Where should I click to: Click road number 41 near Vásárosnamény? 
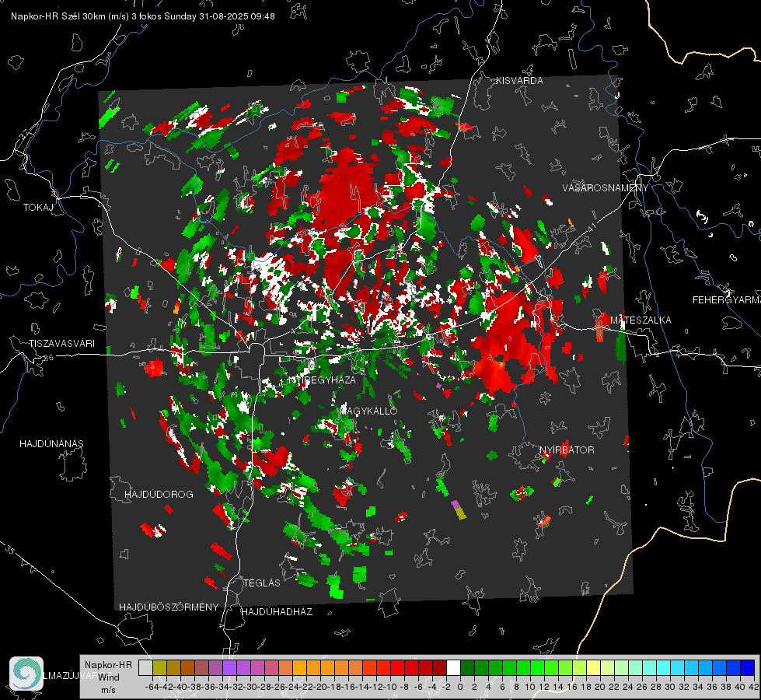[x=592, y=227]
